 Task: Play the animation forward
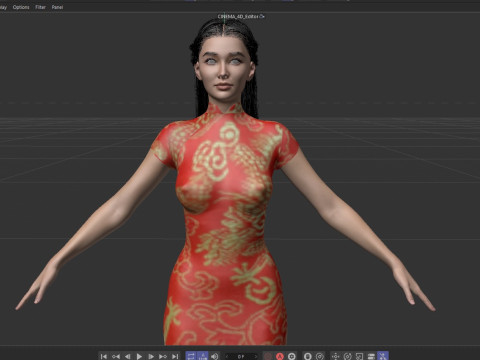coord(139,356)
